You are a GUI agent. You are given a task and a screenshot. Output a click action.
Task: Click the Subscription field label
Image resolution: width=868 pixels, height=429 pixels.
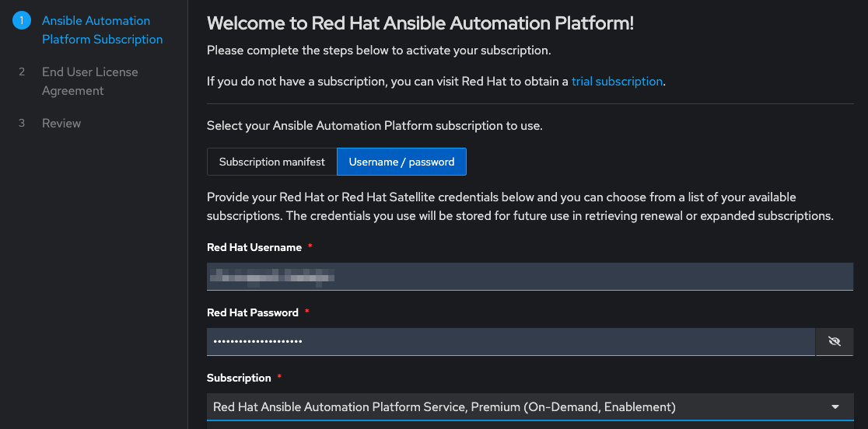click(239, 378)
